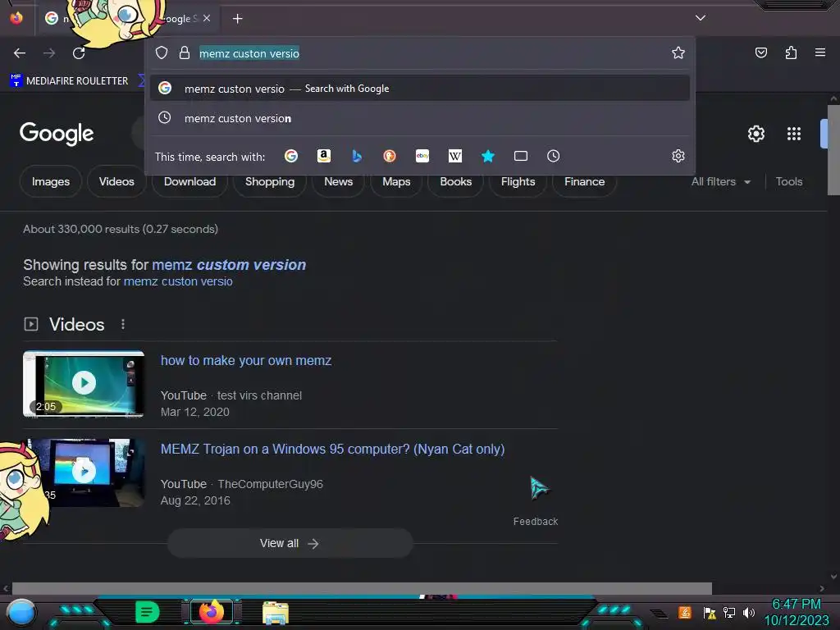Screen dimensions: 840x630
Task: Open 'how to make your own memz' link
Action: 246,361
